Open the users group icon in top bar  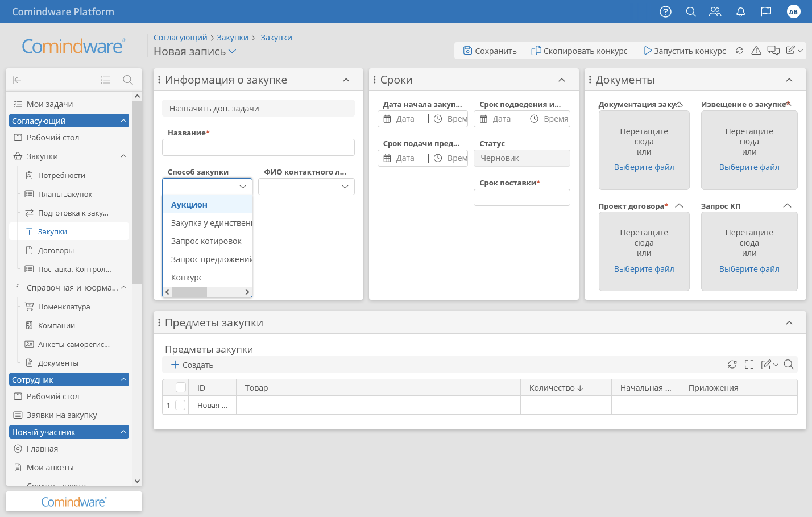[715, 11]
